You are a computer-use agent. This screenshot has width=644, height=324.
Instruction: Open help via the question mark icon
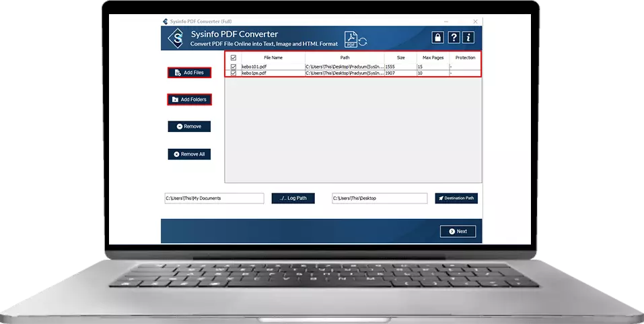coord(454,38)
